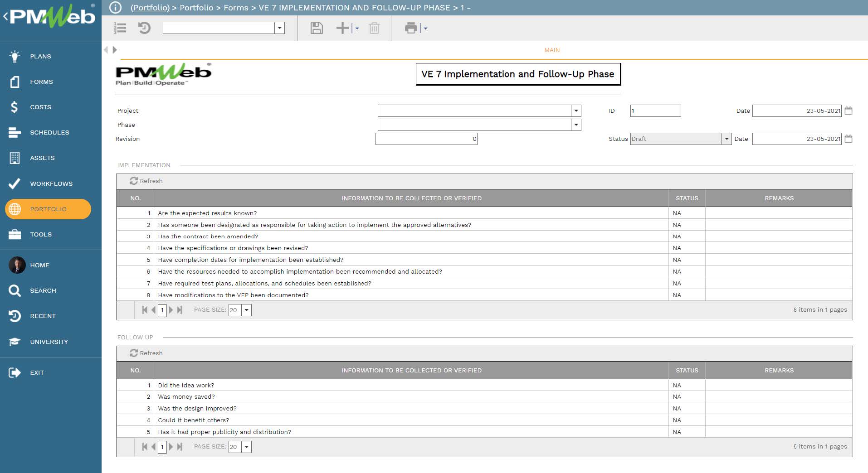The height and width of the screenshot is (473, 868).
Task: Click inside the Revision input field
Action: tap(426, 139)
